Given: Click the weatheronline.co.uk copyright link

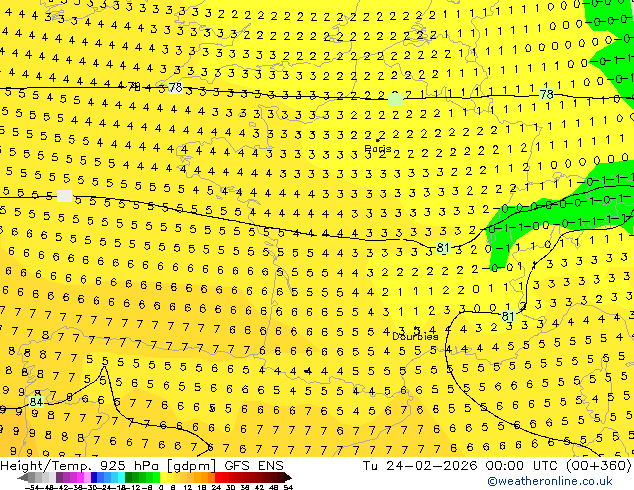Looking at the screenshot, I should pos(550,482).
